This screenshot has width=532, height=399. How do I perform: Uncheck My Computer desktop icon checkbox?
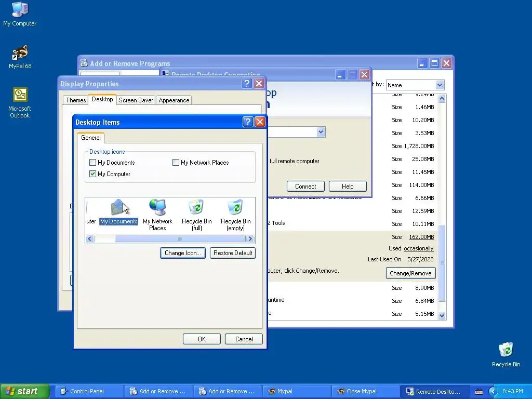[x=92, y=174]
